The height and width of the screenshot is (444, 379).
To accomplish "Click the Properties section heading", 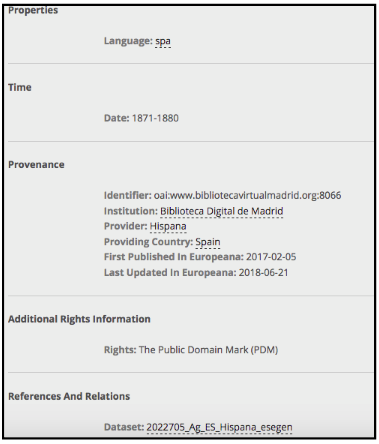I will (33, 10).
